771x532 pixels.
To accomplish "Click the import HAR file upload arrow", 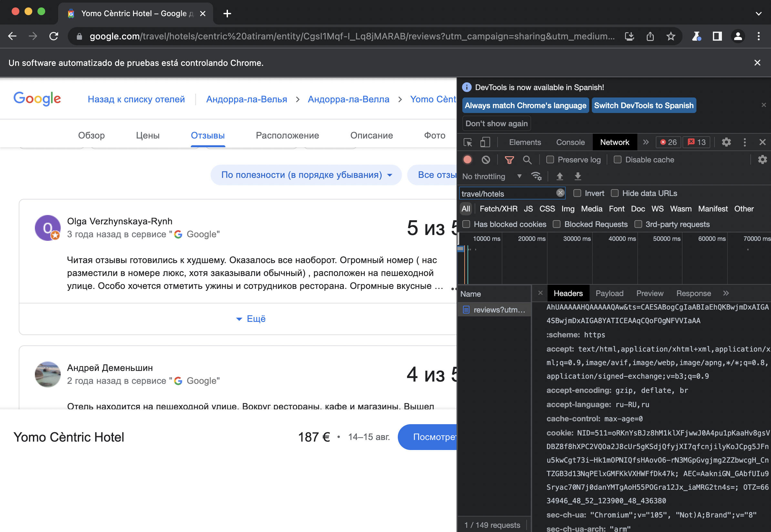I will tap(560, 176).
